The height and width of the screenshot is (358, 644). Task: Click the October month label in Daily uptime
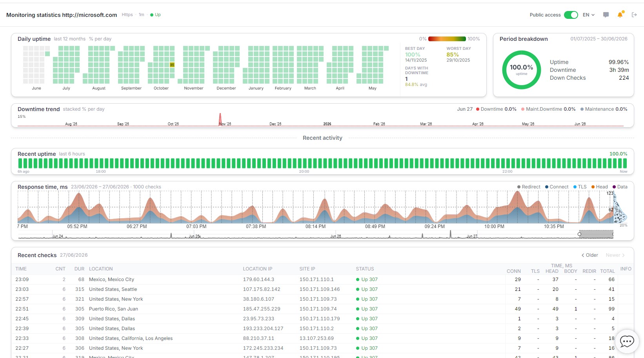(x=161, y=88)
